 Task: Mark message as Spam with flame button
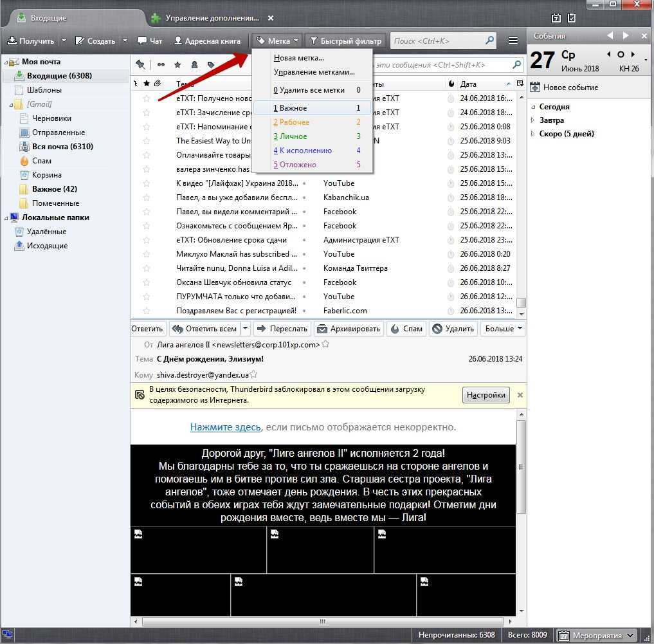pos(406,329)
